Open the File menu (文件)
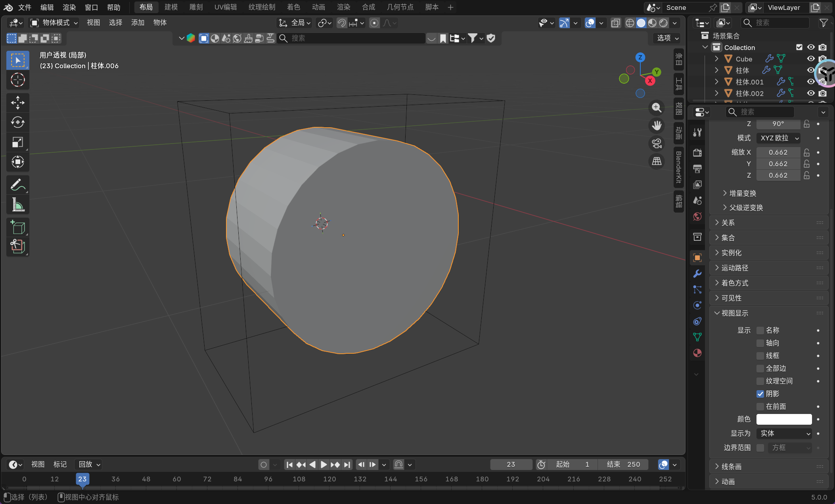 [x=25, y=7]
